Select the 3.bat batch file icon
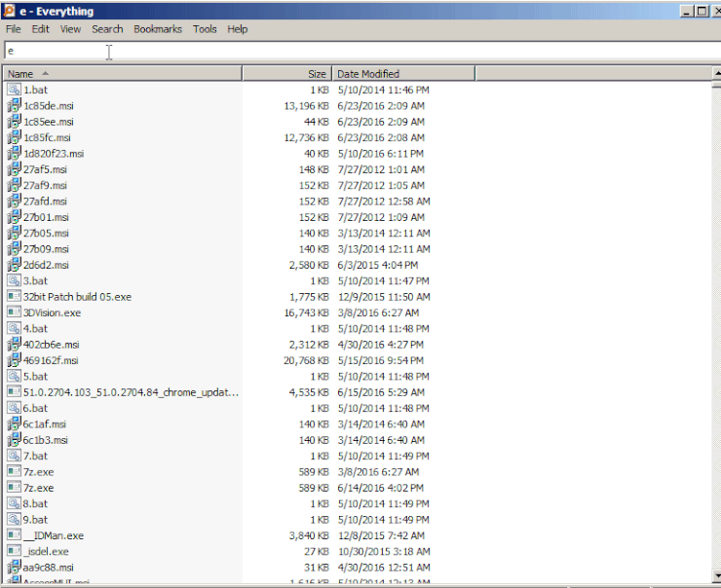 (x=15, y=280)
